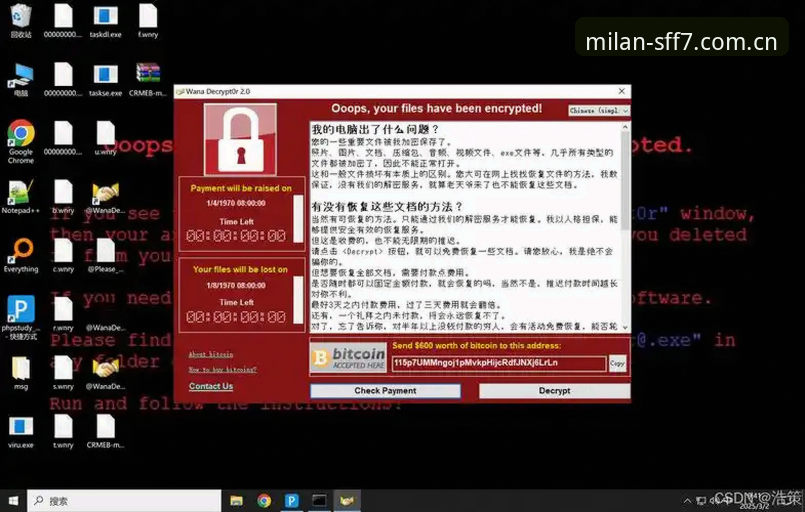
Task: Select the msg folder on the desktop
Action: (21, 373)
